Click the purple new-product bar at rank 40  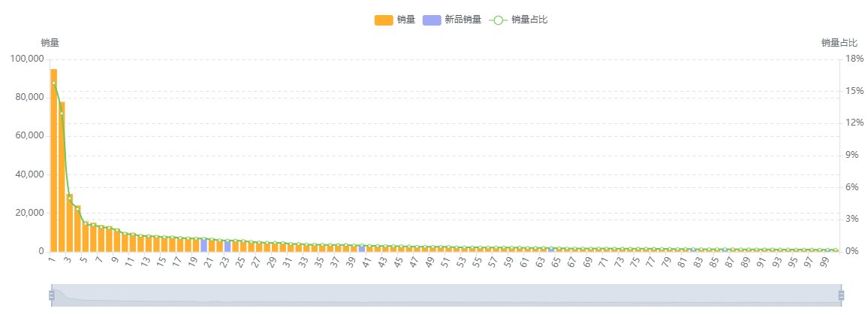pyautogui.click(x=361, y=249)
